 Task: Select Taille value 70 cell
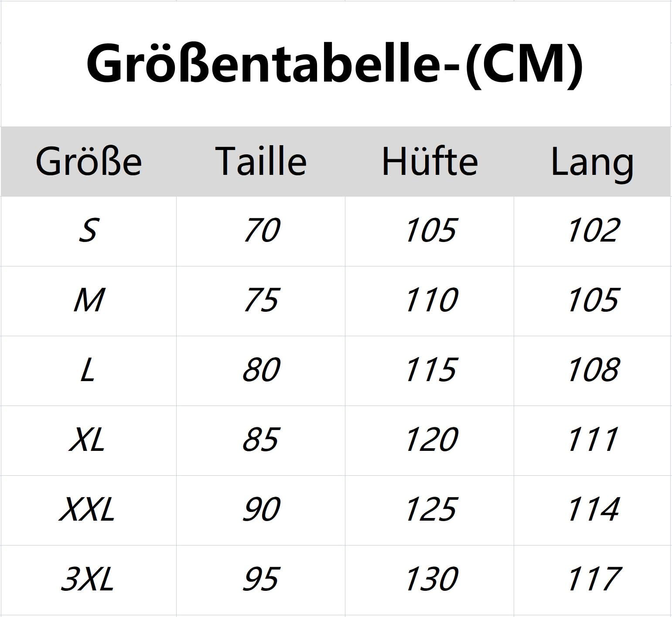pos(261,231)
